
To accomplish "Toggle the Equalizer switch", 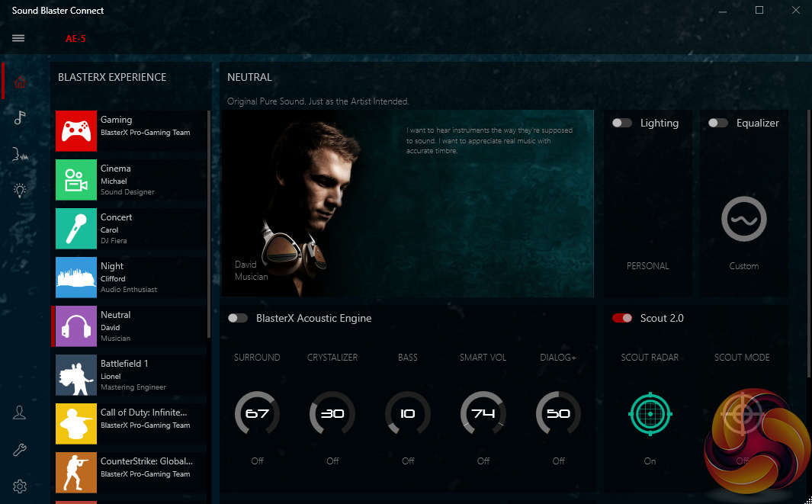I will click(x=718, y=123).
